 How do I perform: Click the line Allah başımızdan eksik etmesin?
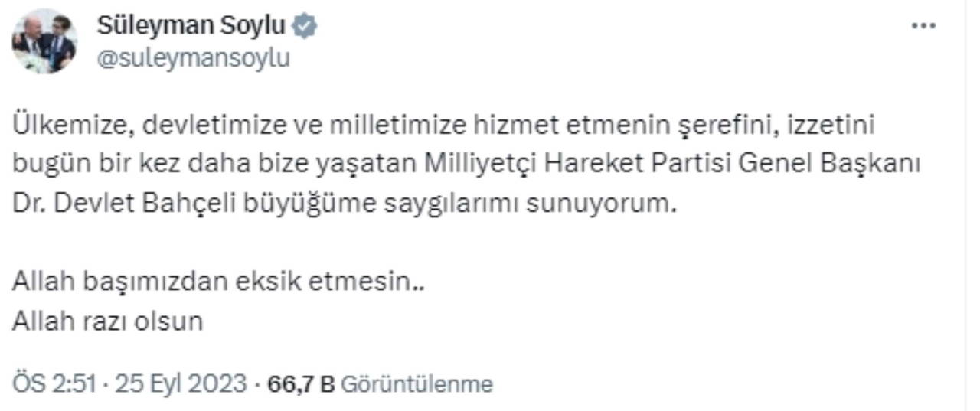point(217,281)
